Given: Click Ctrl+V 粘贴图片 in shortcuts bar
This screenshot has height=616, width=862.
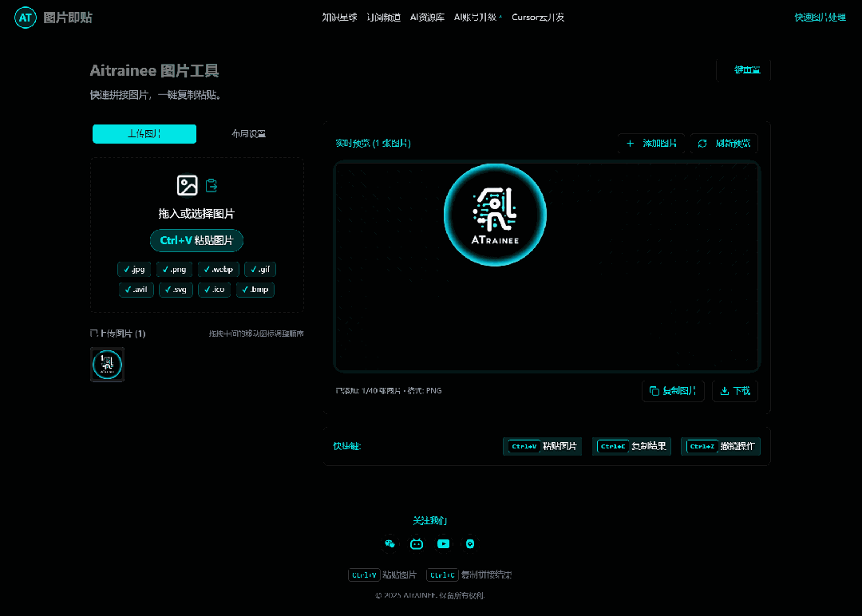Looking at the screenshot, I should pyautogui.click(x=542, y=446).
